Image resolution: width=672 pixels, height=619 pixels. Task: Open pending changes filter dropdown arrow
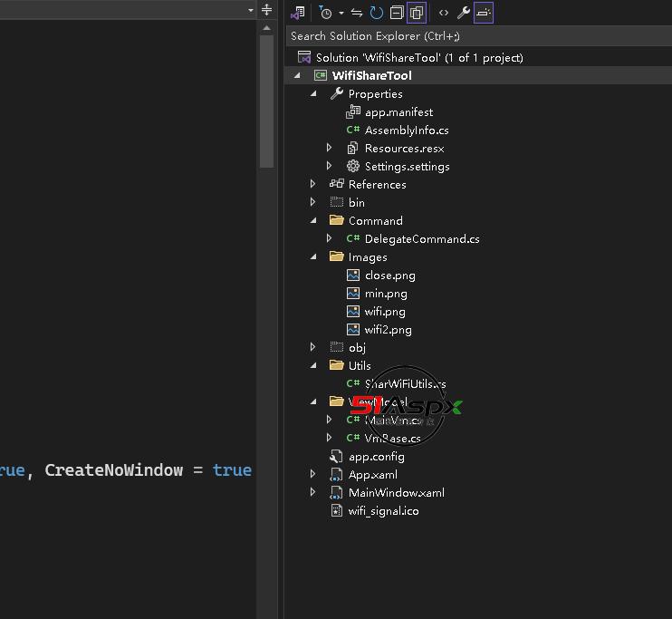341,13
